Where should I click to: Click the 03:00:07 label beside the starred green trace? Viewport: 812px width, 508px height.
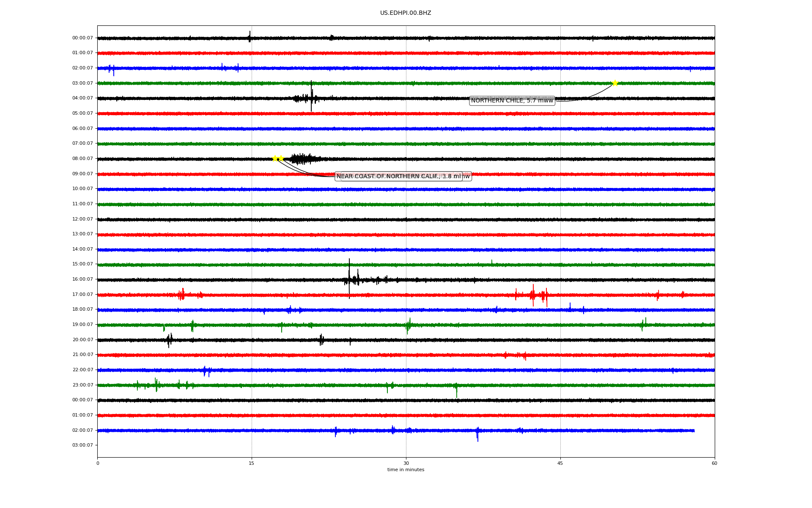[x=82, y=83]
